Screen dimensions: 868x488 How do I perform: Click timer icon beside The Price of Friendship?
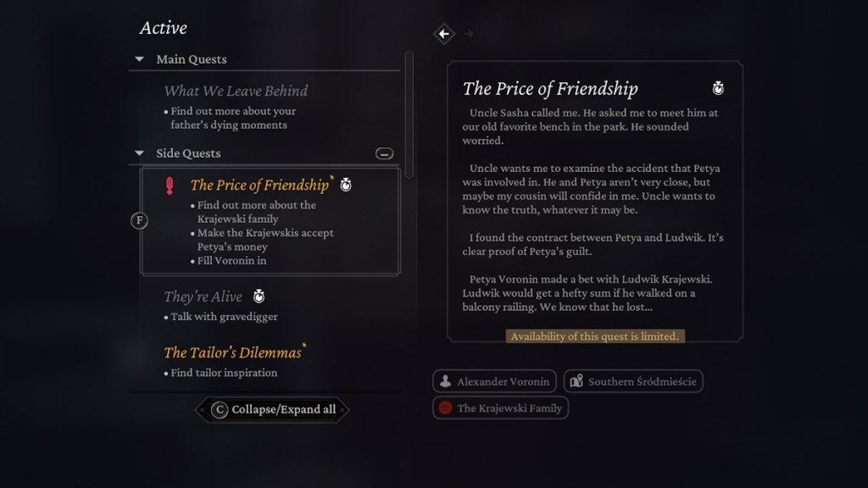click(x=346, y=185)
